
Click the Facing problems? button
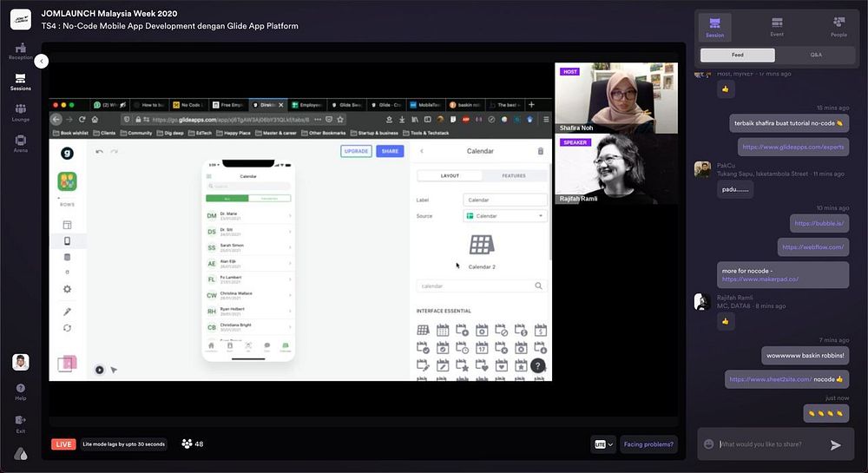coord(648,444)
